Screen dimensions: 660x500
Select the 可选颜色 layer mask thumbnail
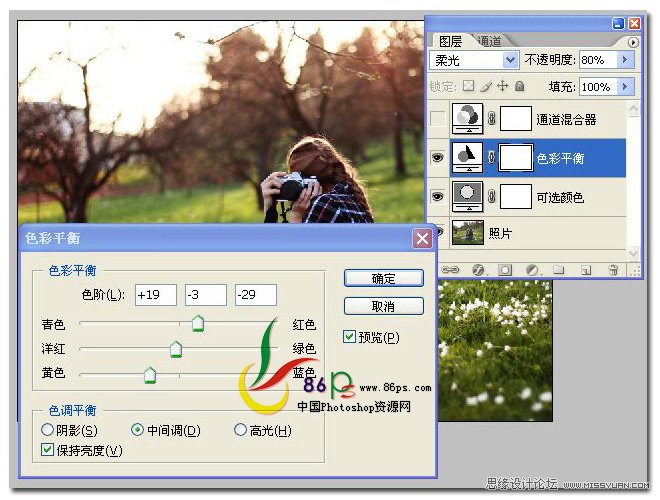coord(516,196)
